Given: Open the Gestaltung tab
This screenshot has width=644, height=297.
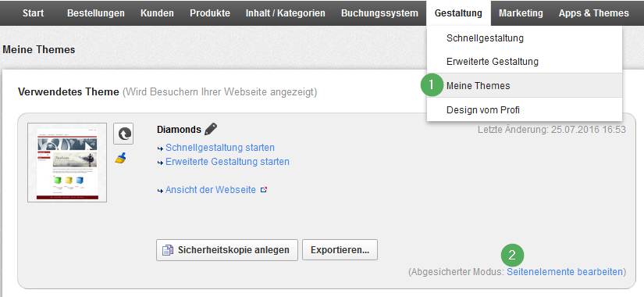Looking at the screenshot, I should [x=458, y=13].
